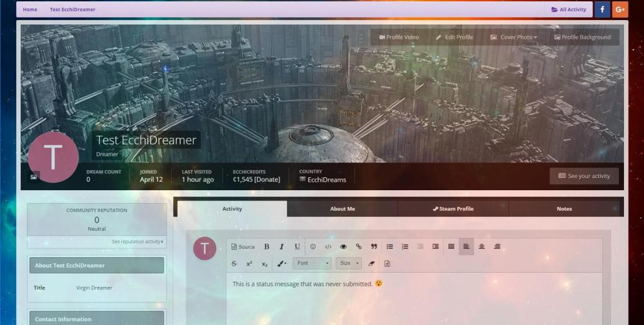This screenshot has height=325, width=644.
Task: Open the emoticon picker
Action: pyautogui.click(x=313, y=247)
